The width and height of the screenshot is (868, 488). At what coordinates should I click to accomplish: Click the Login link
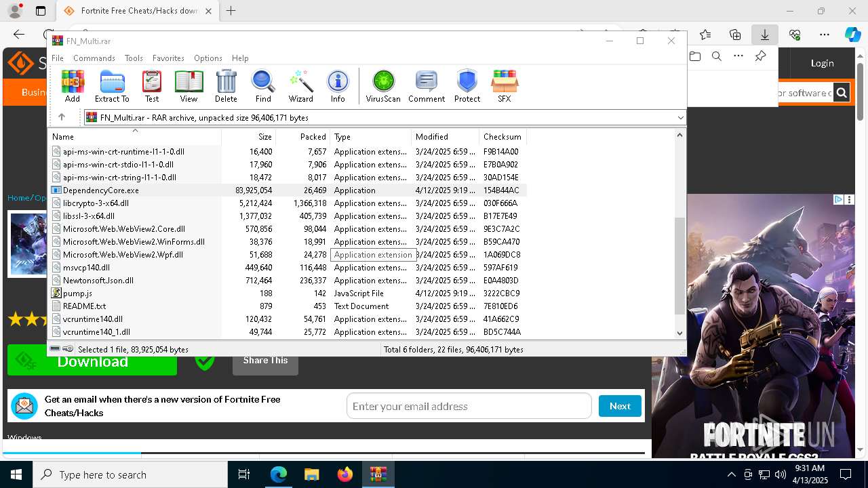(x=822, y=63)
